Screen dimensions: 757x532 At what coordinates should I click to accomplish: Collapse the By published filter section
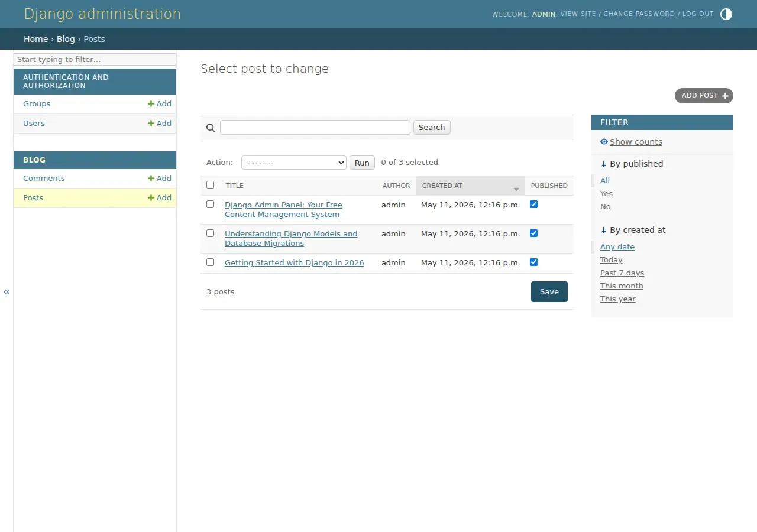click(632, 164)
